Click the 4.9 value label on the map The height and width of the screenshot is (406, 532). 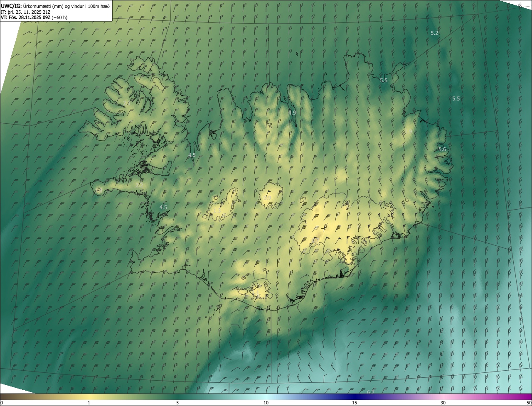coord(292,113)
